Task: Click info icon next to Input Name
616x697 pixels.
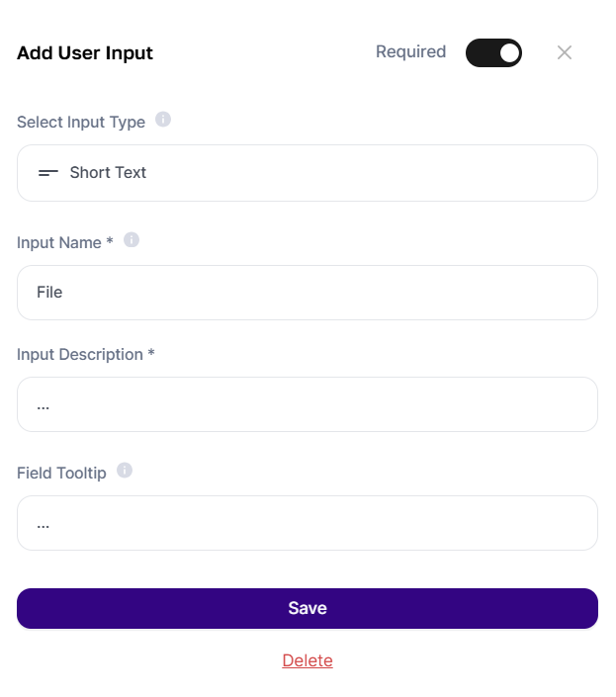Action: tap(132, 240)
